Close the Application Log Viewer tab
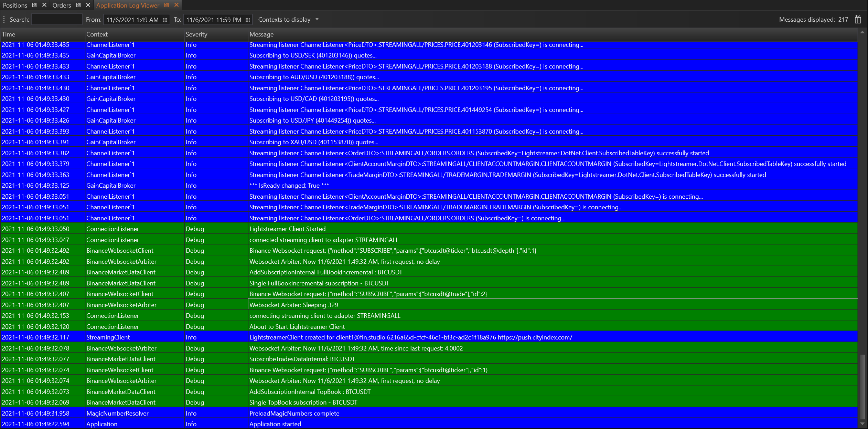 coord(176,5)
